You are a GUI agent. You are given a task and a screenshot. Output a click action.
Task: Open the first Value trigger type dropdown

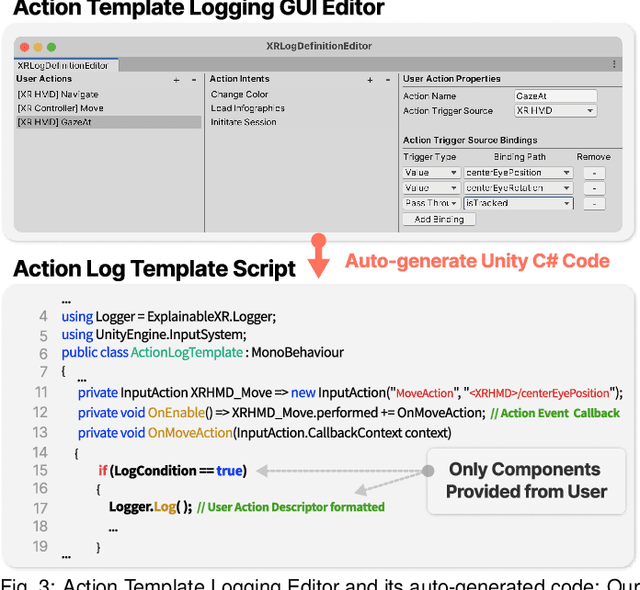tap(431, 173)
